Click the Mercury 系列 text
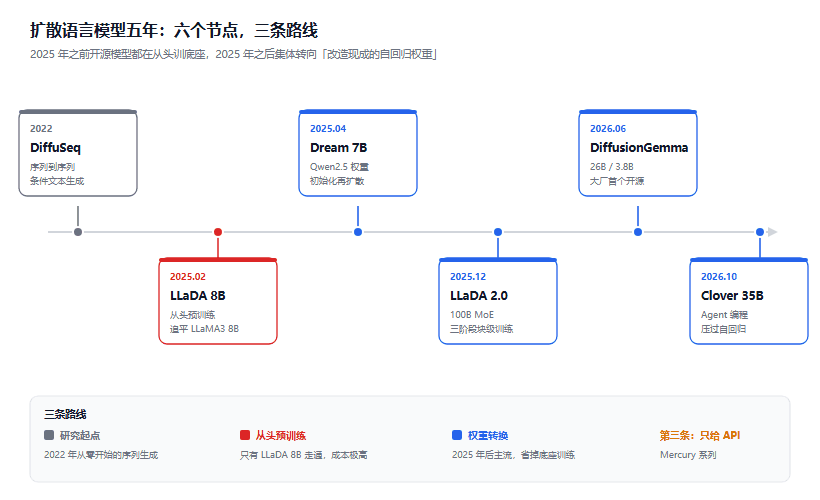Image resolution: width=820 pixels, height=500 pixels. [688, 455]
